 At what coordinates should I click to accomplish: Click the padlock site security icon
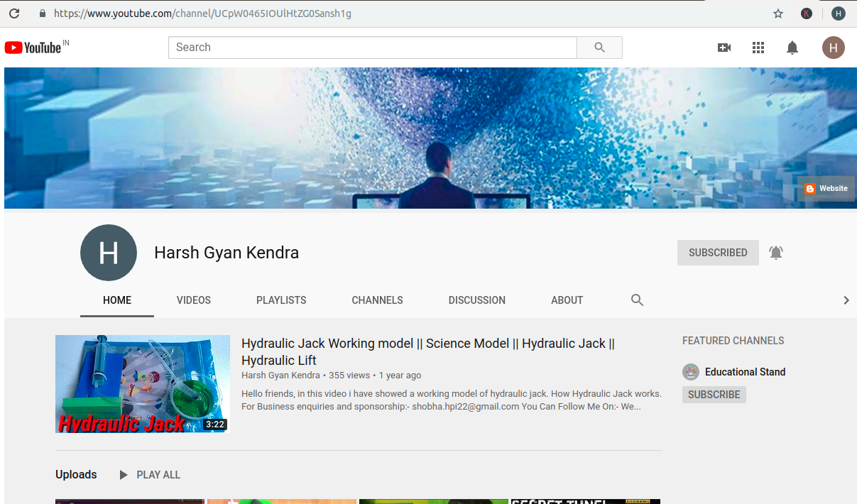click(43, 13)
